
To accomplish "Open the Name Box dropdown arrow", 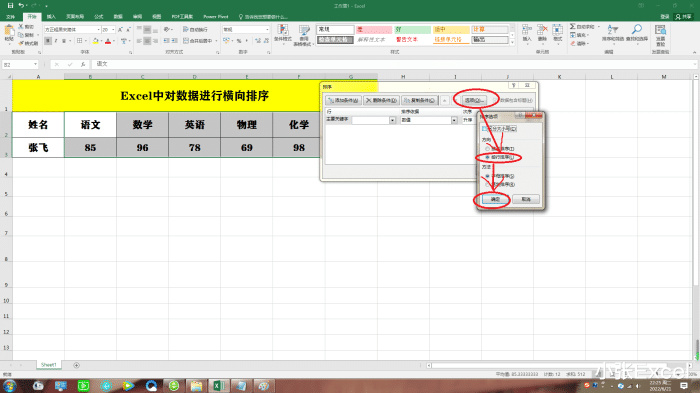I will tap(35, 65).
